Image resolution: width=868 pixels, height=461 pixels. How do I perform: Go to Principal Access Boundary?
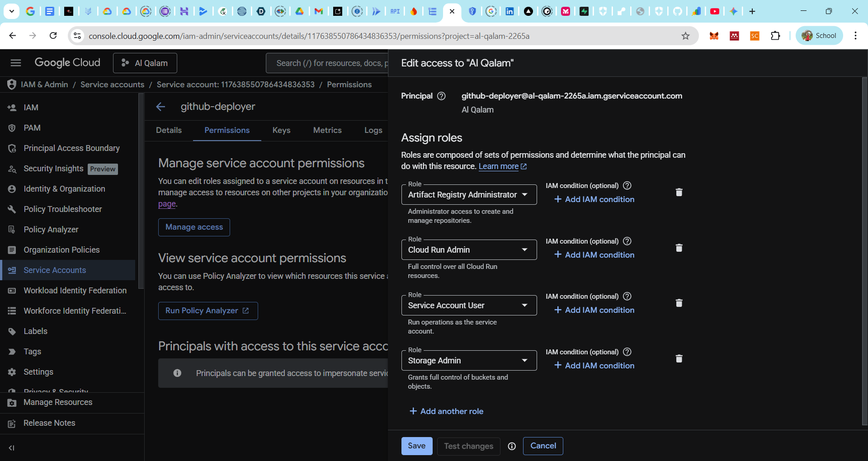click(x=68, y=148)
